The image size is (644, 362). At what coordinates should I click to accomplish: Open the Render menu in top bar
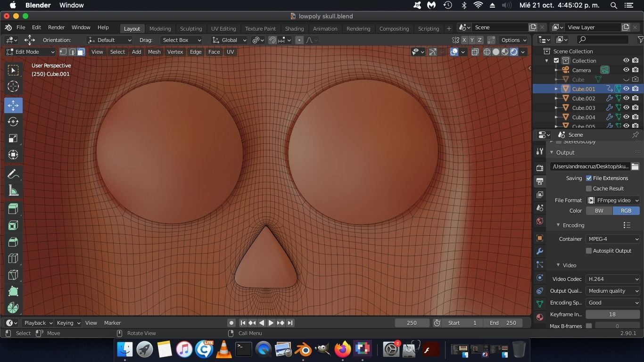(x=56, y=27)
